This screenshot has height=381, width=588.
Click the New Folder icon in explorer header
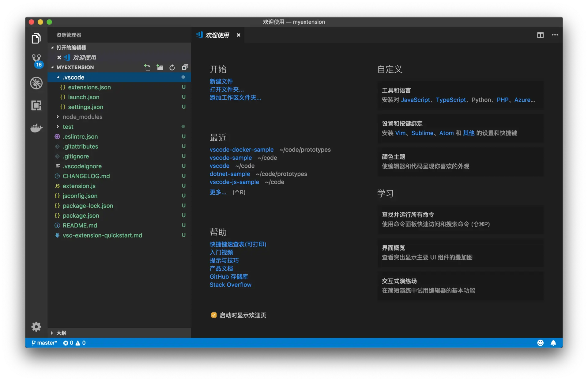click(x=160, y=67)
